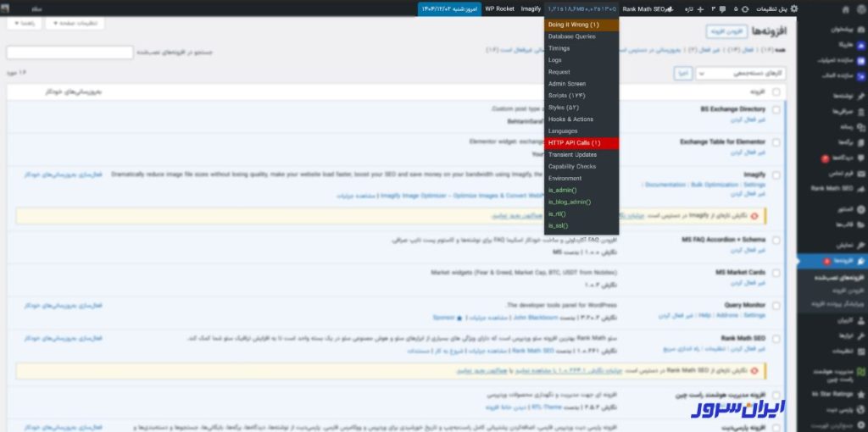Expand the screen options tab
This screenshot has width=868, height=432.
pos(75,24)
